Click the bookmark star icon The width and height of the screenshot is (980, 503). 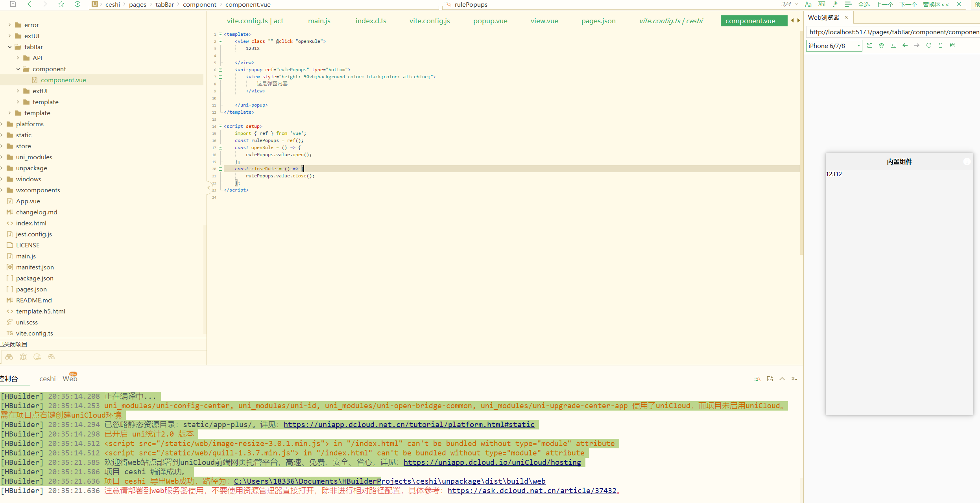61,4
